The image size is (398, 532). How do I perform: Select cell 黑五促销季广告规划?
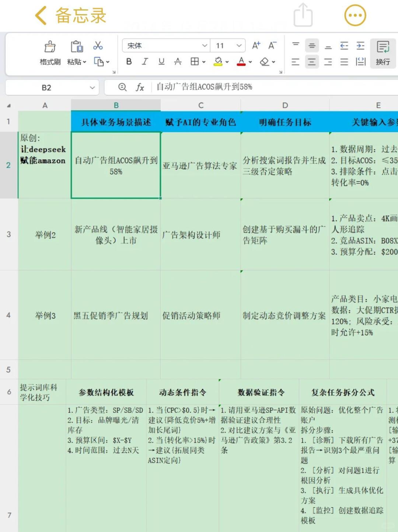point(116,316)
